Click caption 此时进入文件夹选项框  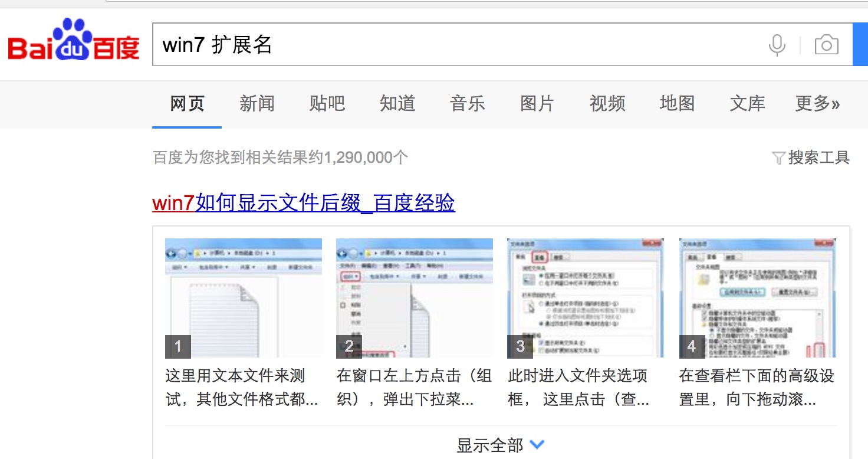pos(579,388)
